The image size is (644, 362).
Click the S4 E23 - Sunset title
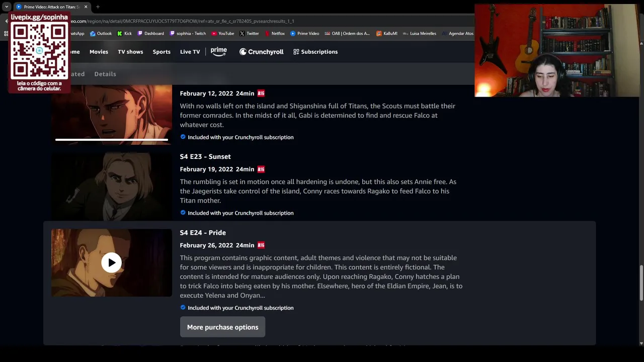(x=205, y=157)
